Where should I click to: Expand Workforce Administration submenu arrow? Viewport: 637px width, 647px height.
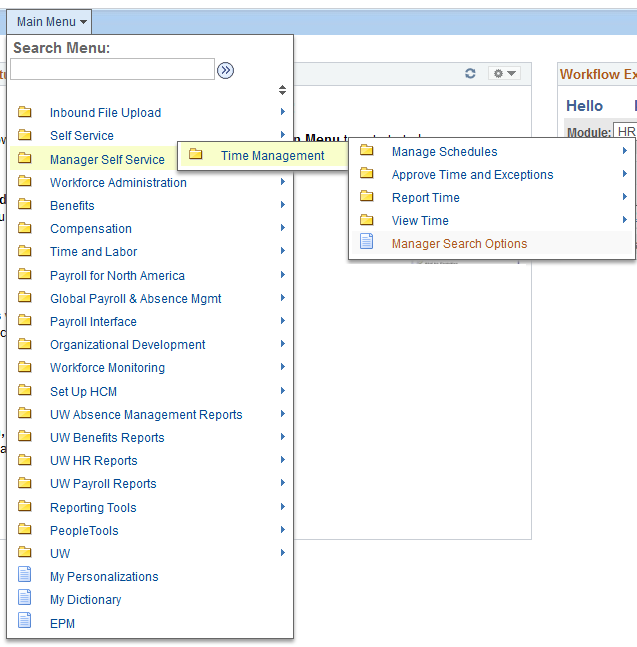(x=283, y=182)
